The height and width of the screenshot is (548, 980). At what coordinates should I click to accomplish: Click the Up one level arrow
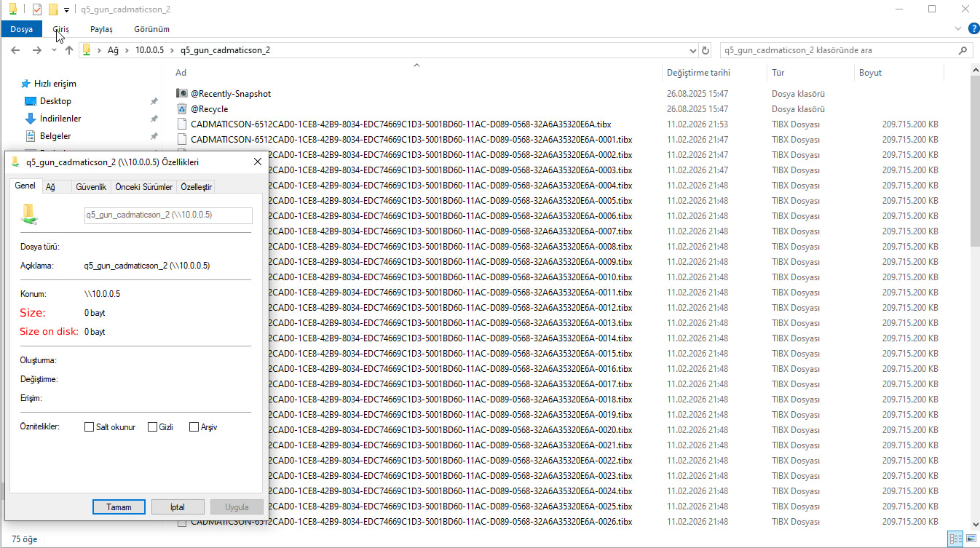coord(69,50)
